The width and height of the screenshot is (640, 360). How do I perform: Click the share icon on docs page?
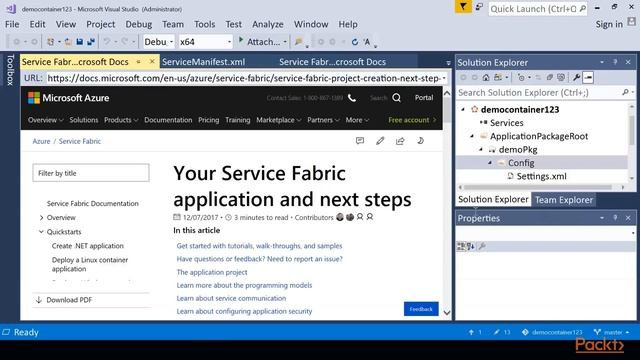400,141
